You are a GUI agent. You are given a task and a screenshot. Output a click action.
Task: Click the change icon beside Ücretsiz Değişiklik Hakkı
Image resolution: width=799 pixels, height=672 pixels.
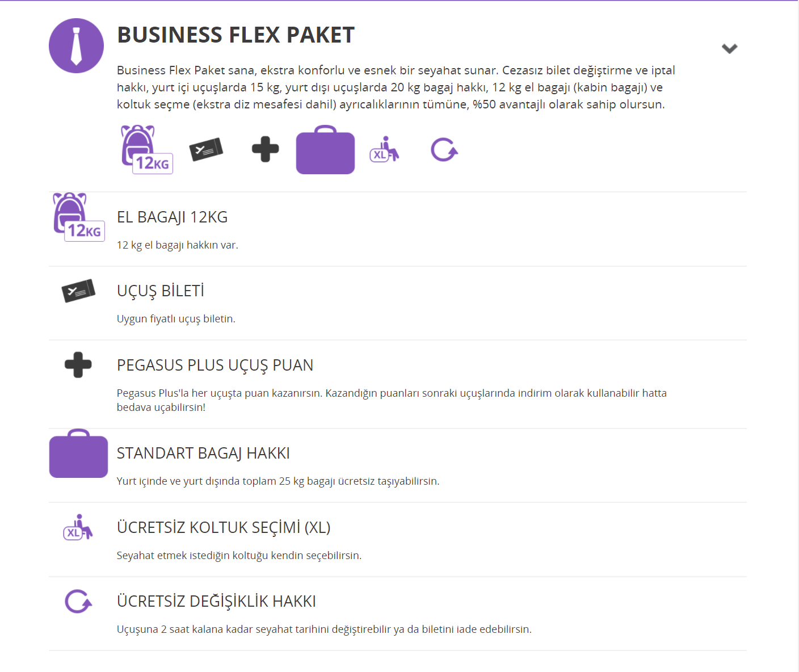pyautogui.click(x=78, y=602)
